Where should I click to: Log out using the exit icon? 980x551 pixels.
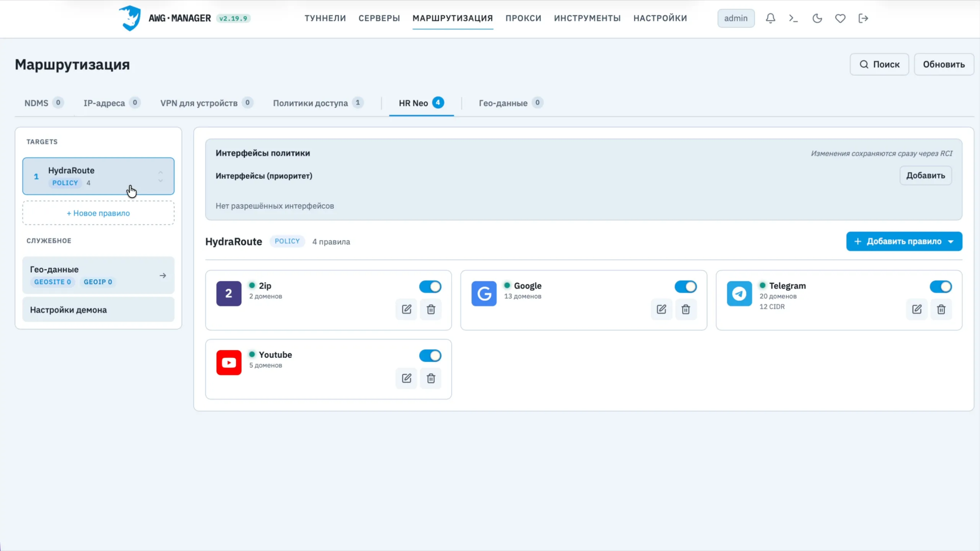[x=863, y=18]
